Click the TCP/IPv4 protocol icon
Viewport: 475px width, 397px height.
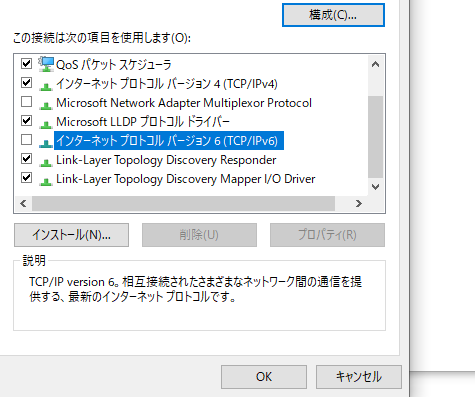pos(46,86)
